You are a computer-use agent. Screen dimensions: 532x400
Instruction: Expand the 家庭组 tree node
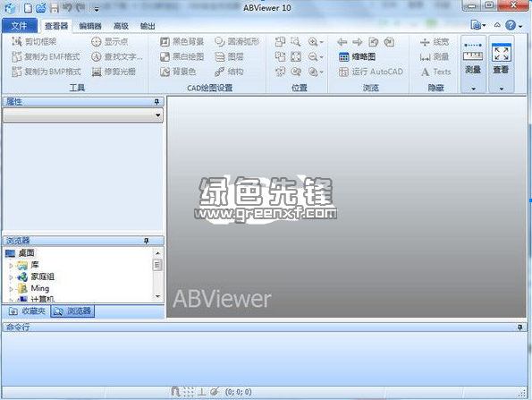click(11, 277)
